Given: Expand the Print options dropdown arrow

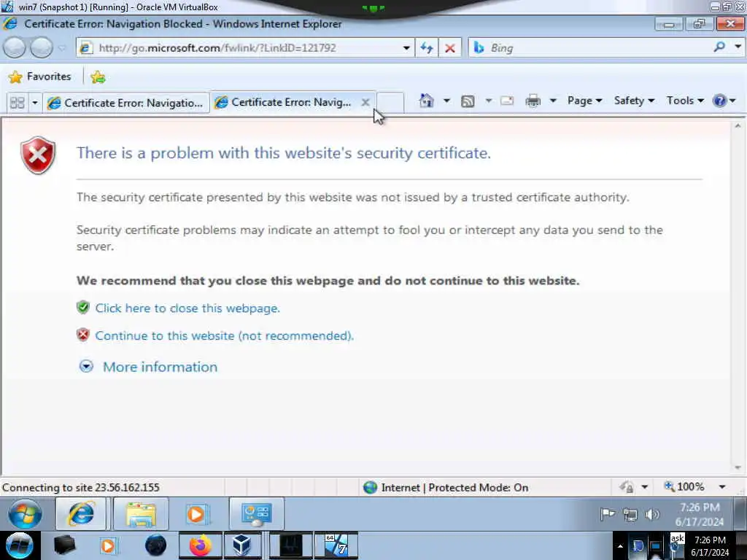Looking at the screenshot, I should point(553,101).
